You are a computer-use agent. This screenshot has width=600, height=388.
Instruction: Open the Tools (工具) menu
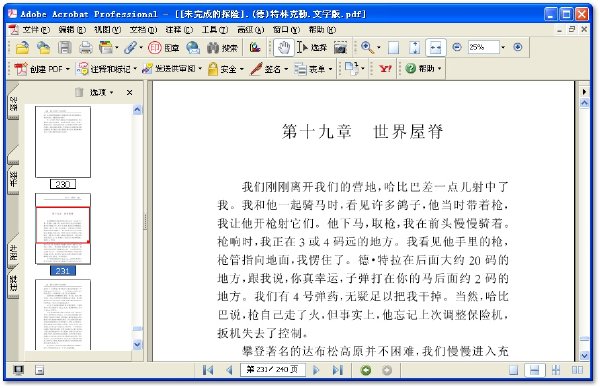click(214, 29)
